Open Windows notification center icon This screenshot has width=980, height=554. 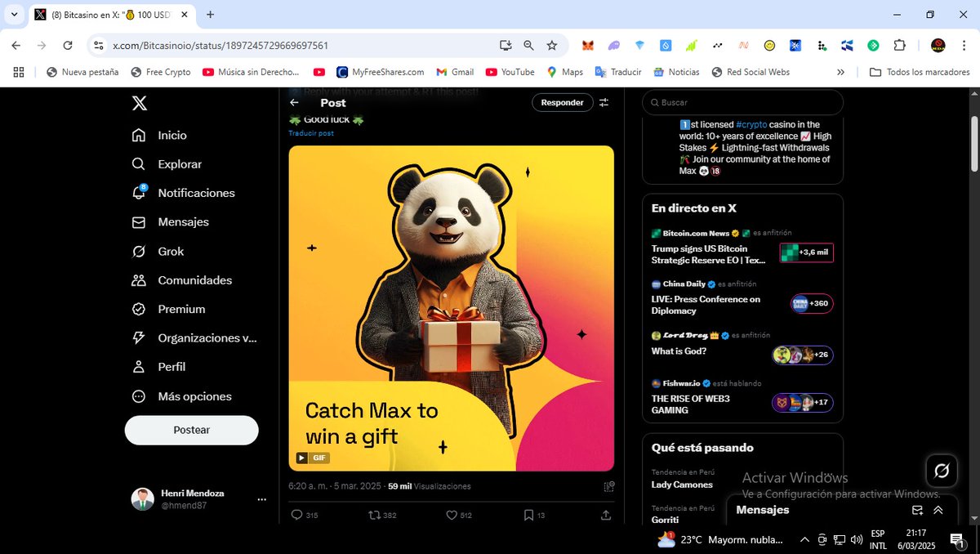pyautogui.click(x=957, y=539)
